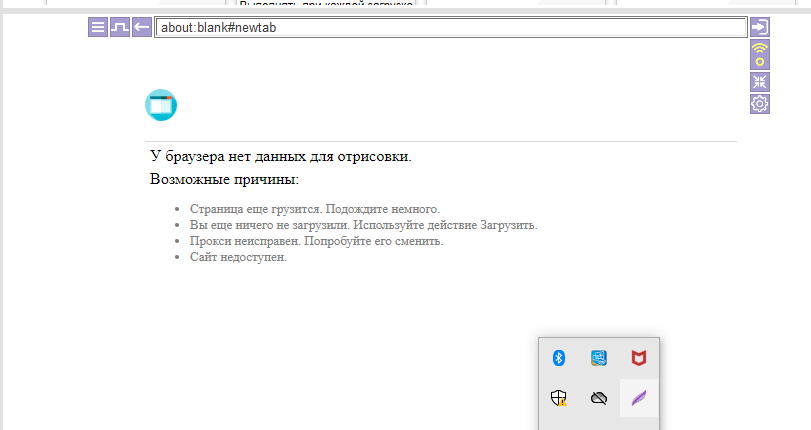The image size is (811, 430).
Task: Click the "Возможные причины:" text line
Action: [224, 180]
